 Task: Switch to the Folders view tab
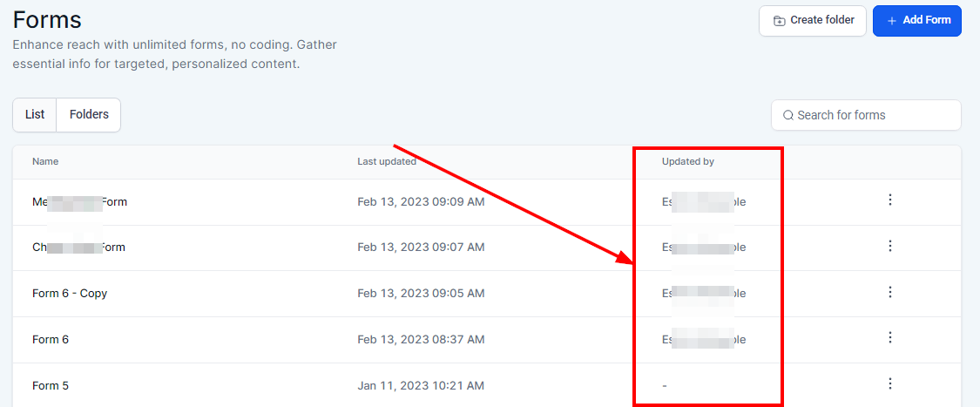89,115
